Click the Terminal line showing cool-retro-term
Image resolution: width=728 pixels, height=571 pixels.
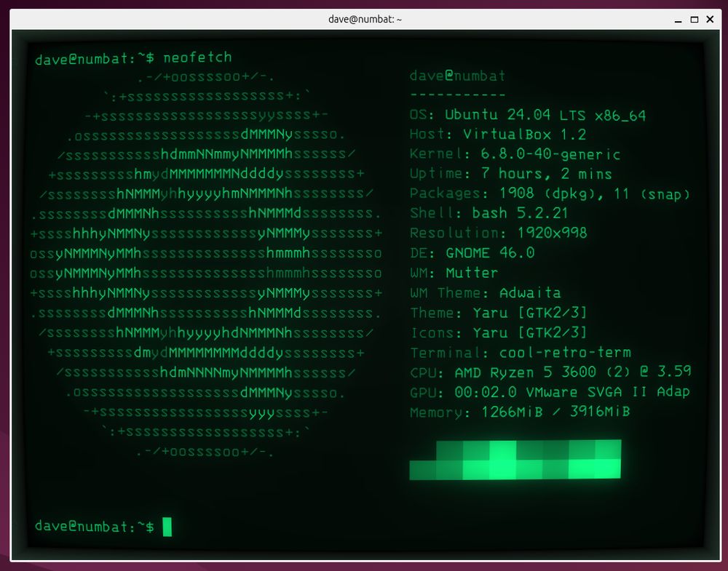520,353
